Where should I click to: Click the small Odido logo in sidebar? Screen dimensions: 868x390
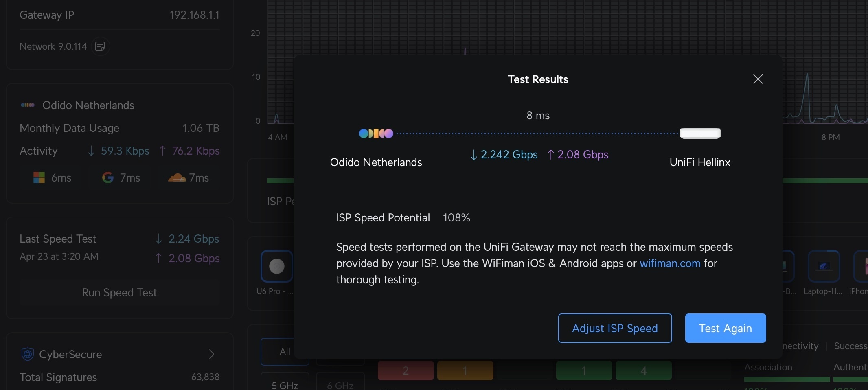(x=27, y=105)
